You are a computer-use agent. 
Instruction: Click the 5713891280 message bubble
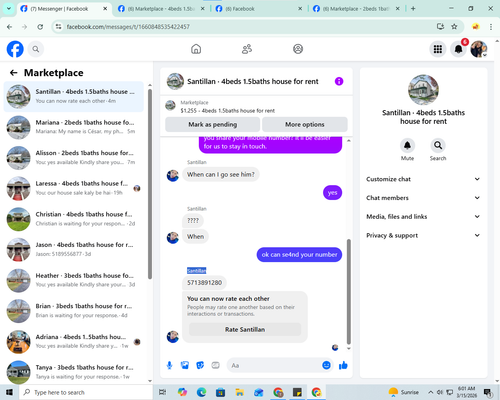tap(204, 283)
